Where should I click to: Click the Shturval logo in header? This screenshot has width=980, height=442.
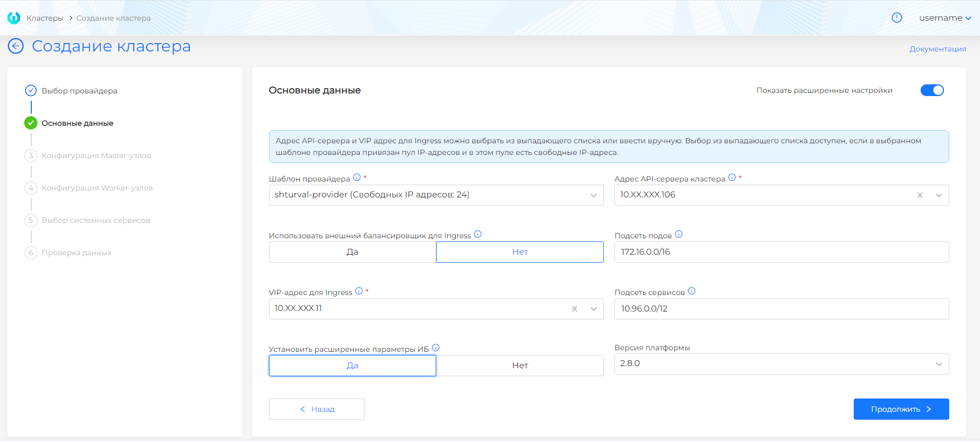point(14,18)
